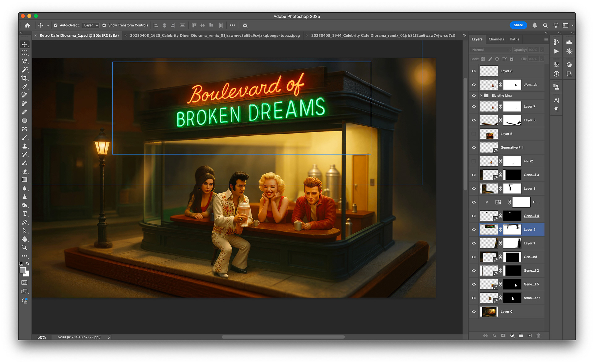Select the Horizontal Type tool
The image size is (594, 364).
[24, 214]
